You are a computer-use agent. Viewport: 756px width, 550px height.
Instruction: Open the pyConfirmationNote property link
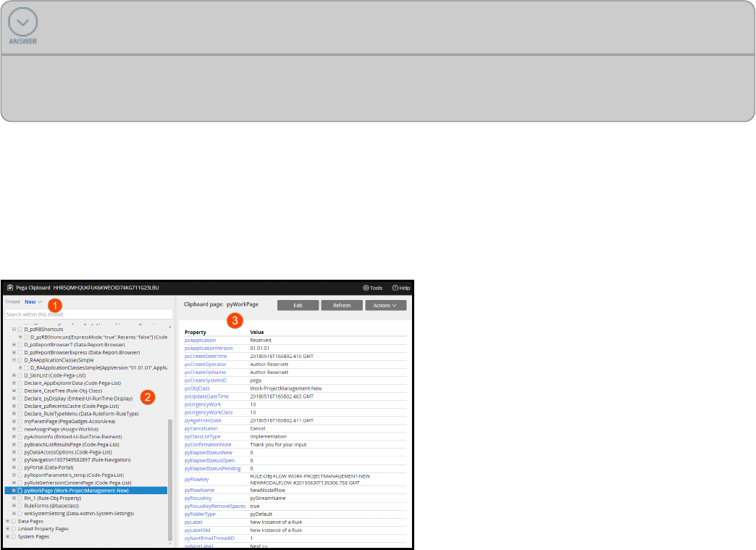coord(208,445)
